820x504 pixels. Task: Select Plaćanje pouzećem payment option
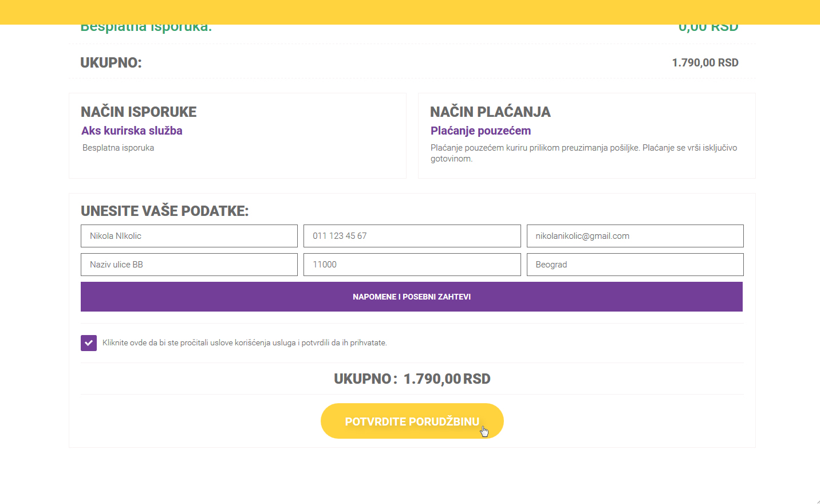coord(480,131)
